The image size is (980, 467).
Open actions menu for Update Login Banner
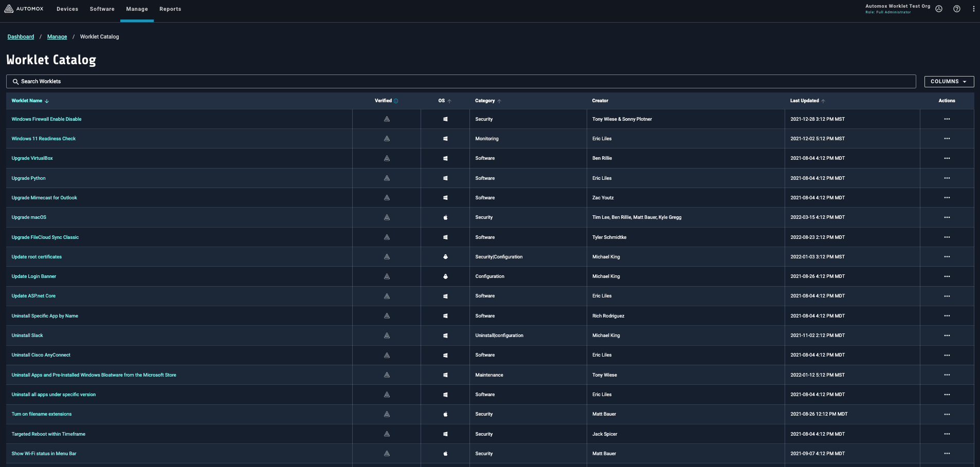(x=947, y=276)
